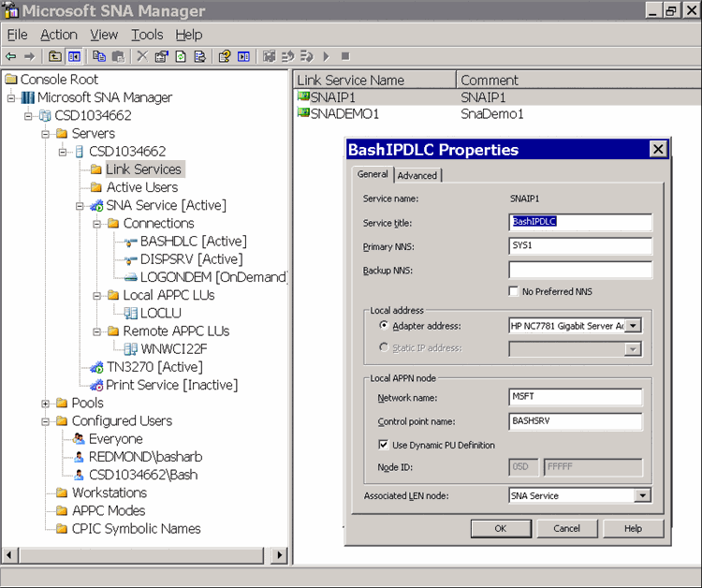Collapse the Configured Users node
This screenshot has height=588, width=702.
click(46, 421)
